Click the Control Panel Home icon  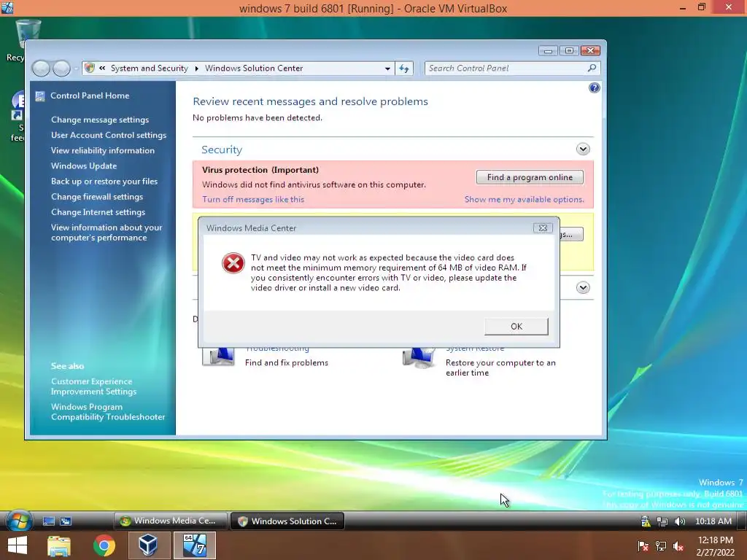40,96
